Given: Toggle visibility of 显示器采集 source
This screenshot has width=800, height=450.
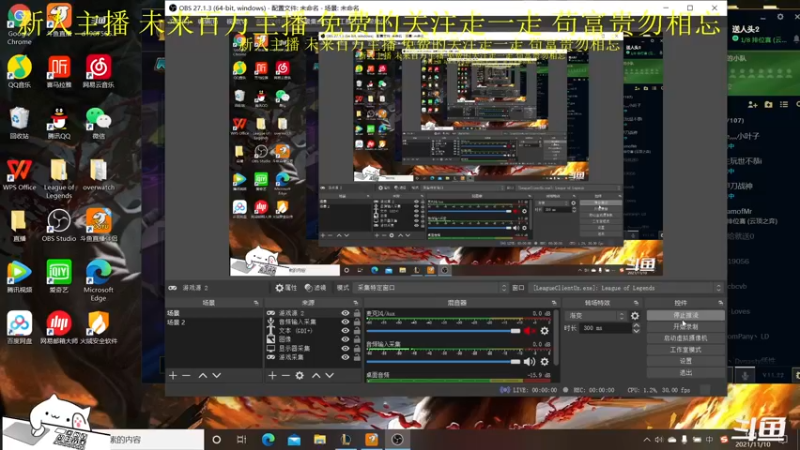Looking at the screenshot, I should [x=345, y=348].
